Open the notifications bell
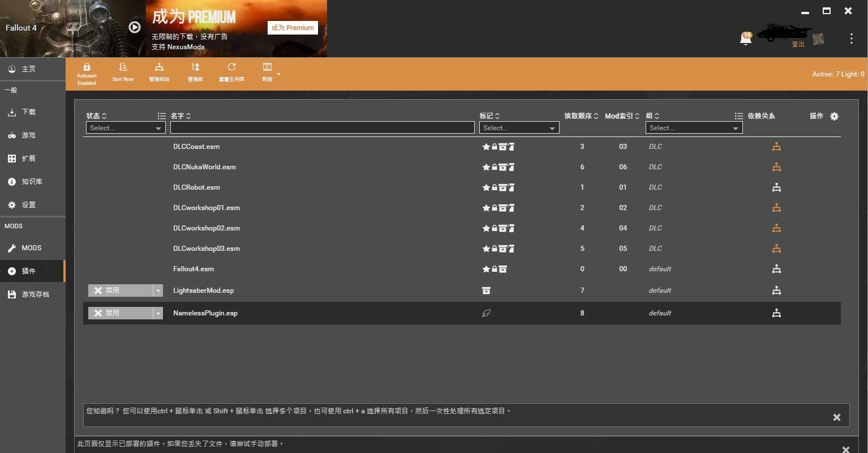This screenshot has width=868, height=453. pos(746,39)
